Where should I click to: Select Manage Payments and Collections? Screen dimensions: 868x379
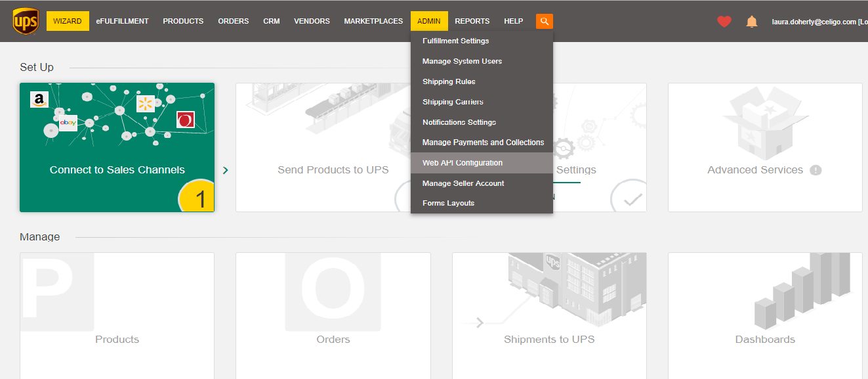482,143
